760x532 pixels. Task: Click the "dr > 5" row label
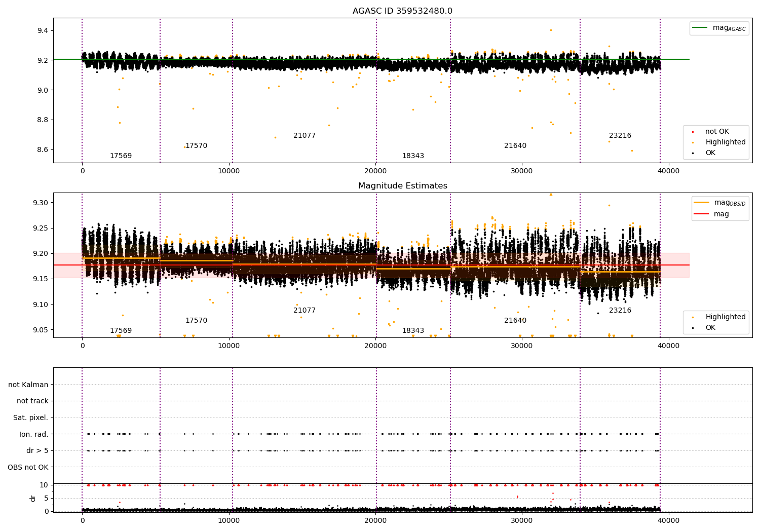coord(37,451)
